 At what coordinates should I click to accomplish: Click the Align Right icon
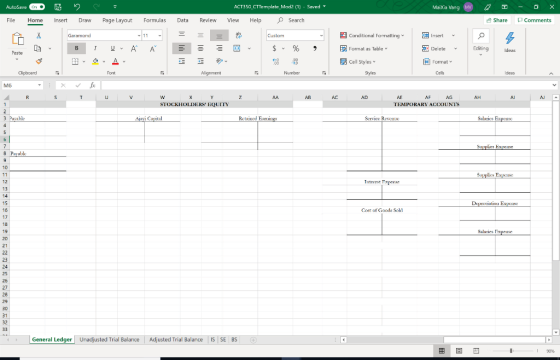coord(219,48)
